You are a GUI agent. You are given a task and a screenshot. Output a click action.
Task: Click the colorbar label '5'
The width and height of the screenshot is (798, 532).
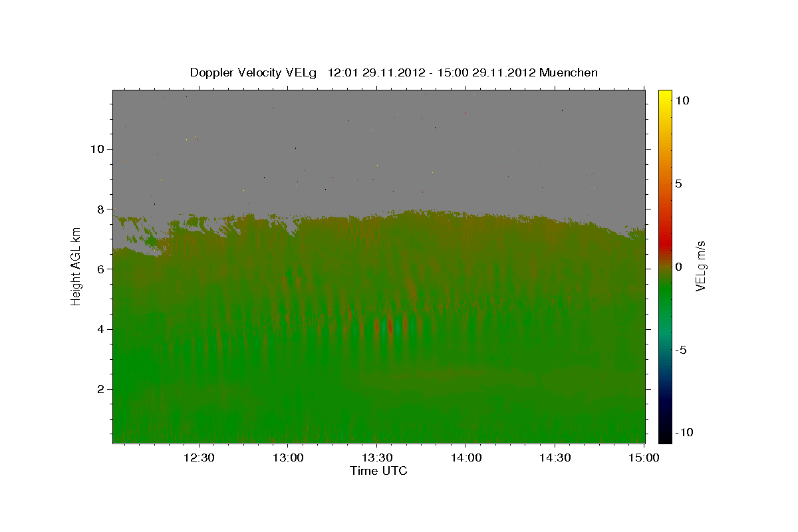coord(678,184)
